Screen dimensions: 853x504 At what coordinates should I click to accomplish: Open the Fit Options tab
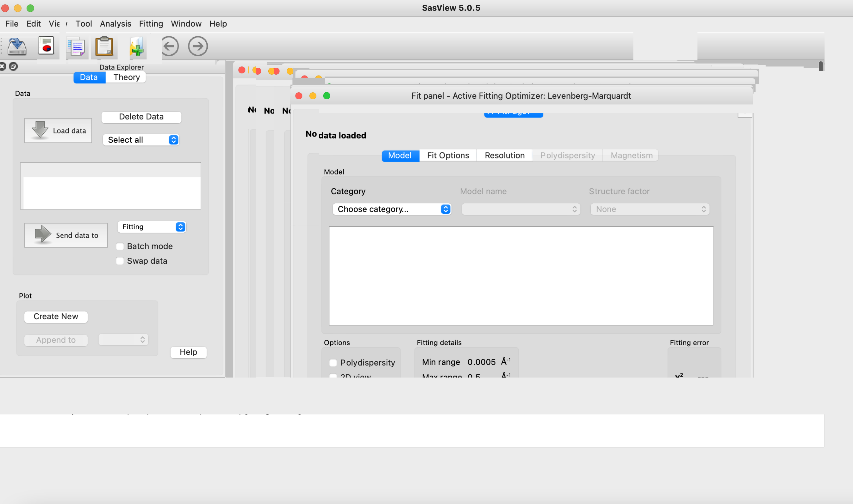448,155
